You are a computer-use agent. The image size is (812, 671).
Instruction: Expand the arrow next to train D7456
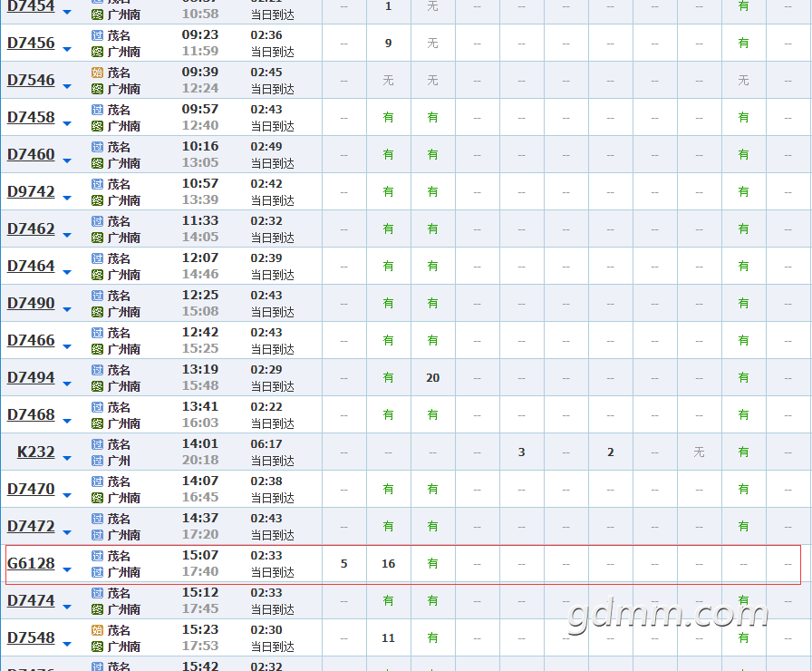[x=67, y=49]
